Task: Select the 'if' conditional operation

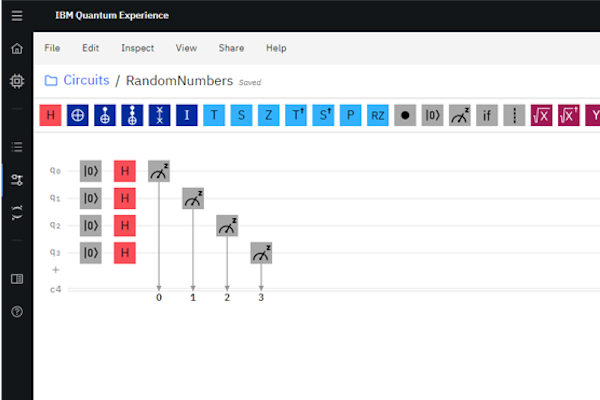Action: point(486,115)
